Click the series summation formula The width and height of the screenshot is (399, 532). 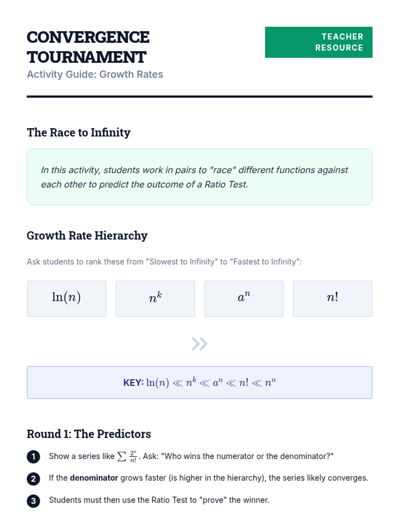click(127, 456)
